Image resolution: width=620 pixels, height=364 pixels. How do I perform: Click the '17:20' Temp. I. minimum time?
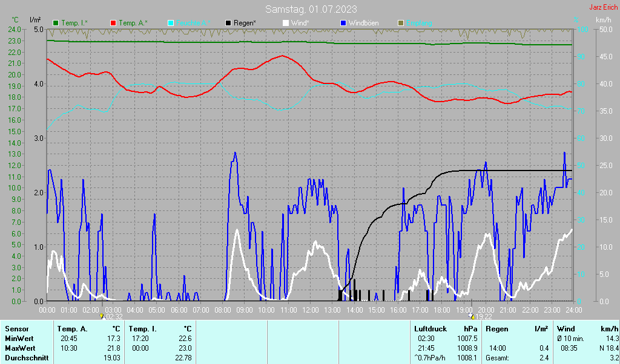click(140, 339)
